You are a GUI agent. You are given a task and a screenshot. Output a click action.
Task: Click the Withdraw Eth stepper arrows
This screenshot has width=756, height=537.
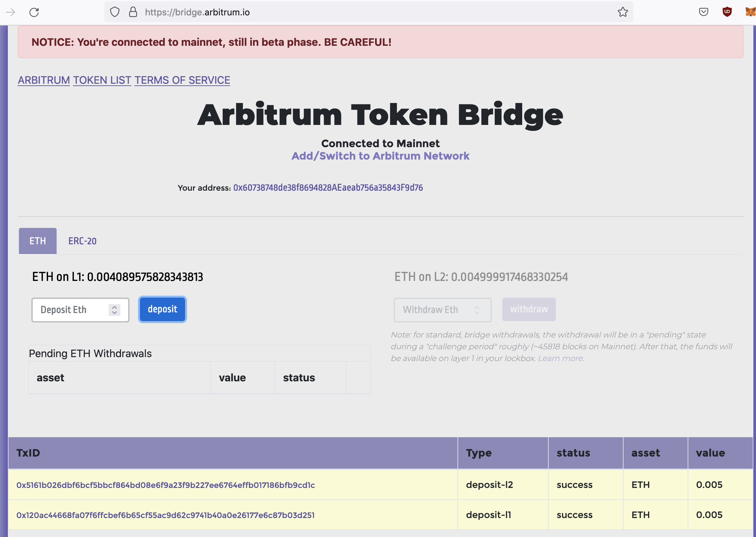pyautogui.click(x=477, y=310)
